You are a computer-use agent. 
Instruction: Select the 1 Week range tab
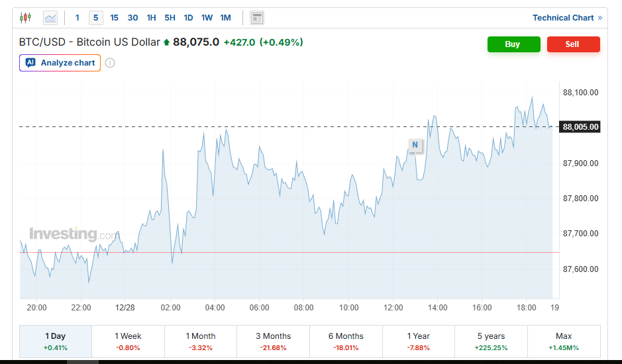tap(128, 341)
